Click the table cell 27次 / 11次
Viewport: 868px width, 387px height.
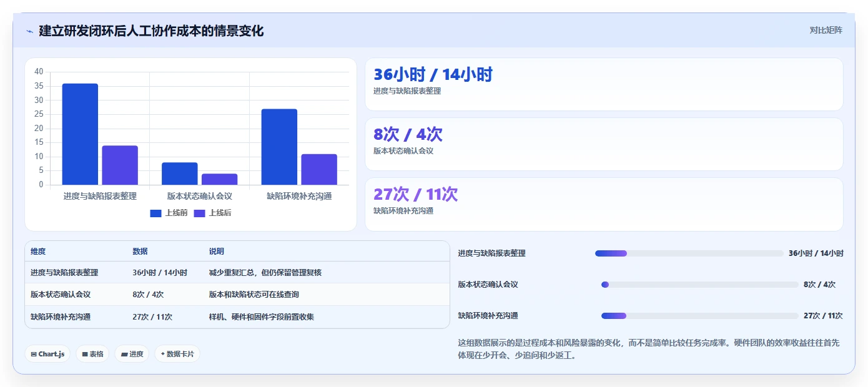(x=152, y=317)
